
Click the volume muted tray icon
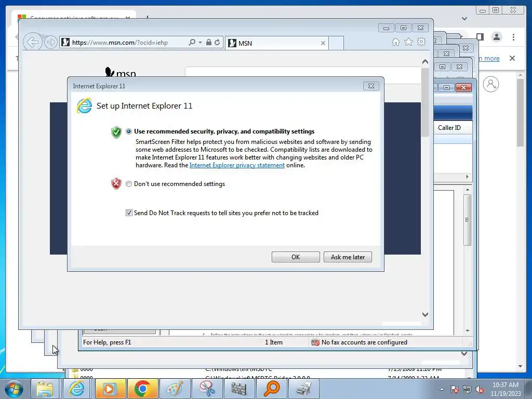point(480,389)
